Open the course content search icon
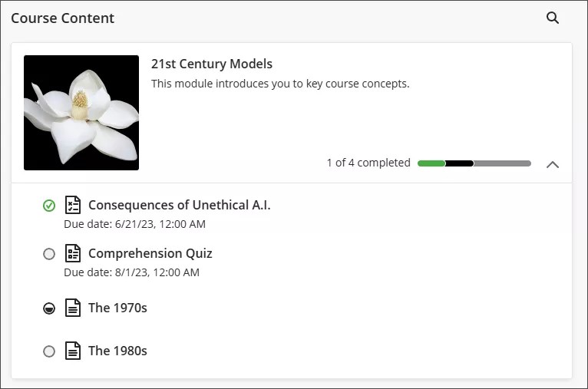This screenshot has height=389, width=588. coord(553,18)
